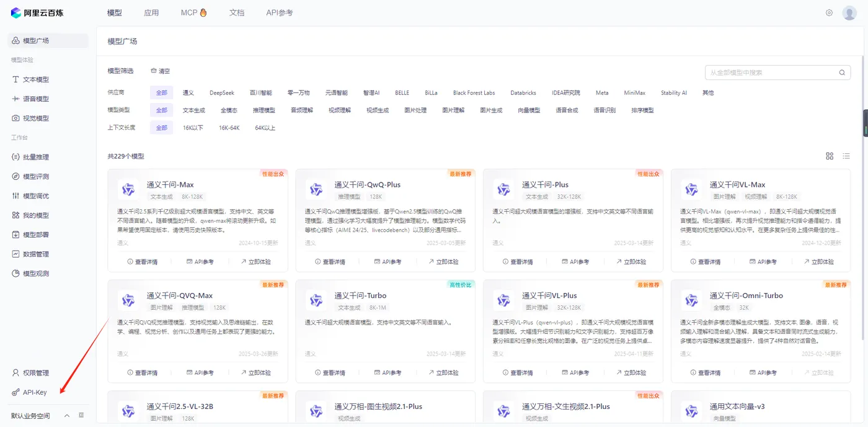Viewport: 868px width, 427px height.
Task: Select the MCP top navigation tab
Action: click(x=193, y=12)
